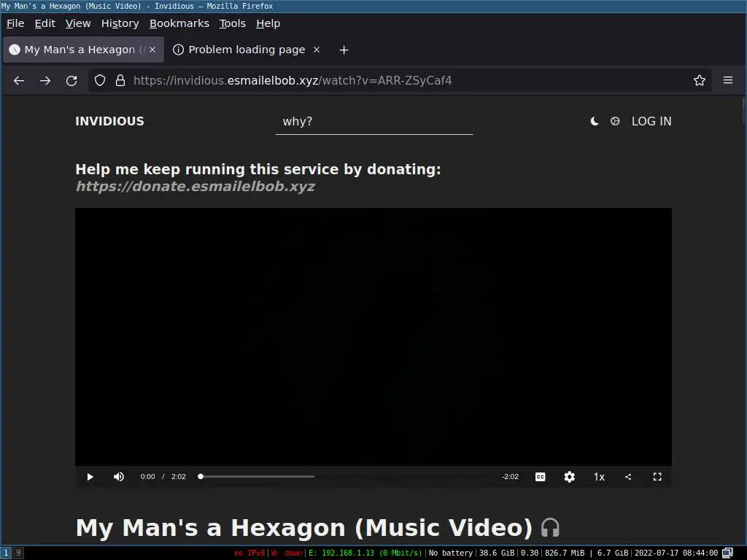Focus the Invidious search field
Image resolution: width=747 pixels, height=560 pixels.
click(374, 122)
